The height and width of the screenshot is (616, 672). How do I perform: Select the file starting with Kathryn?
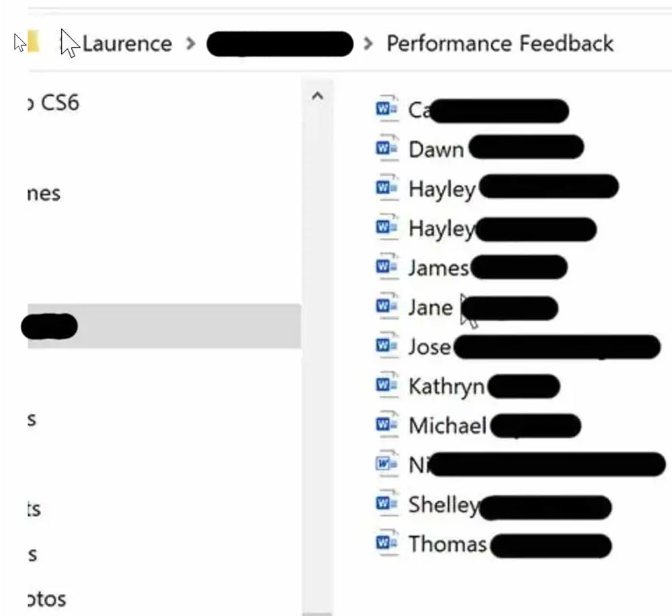click(446, 386)
